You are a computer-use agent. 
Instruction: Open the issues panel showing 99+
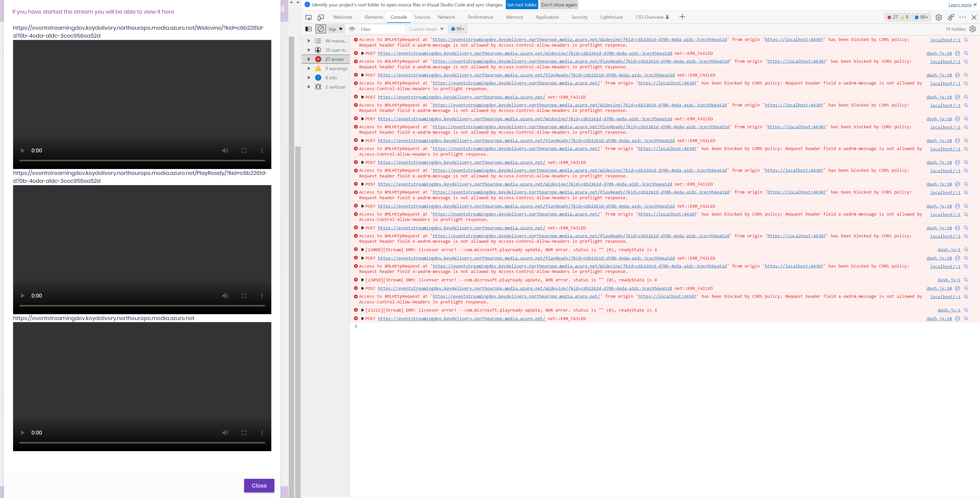pyautogui.click(x=921, y=17)
